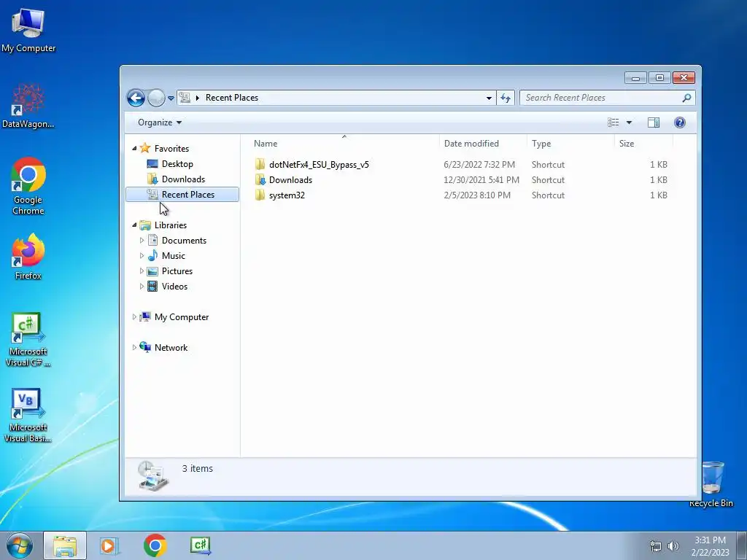Collapse the Libraries tree group
747x560 pixels.
(x=134, y=225)
